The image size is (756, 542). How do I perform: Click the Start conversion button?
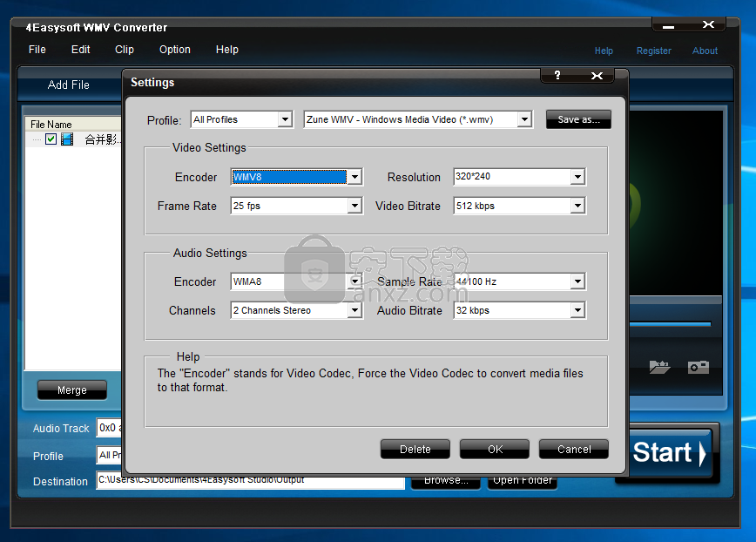click(668, 452)
